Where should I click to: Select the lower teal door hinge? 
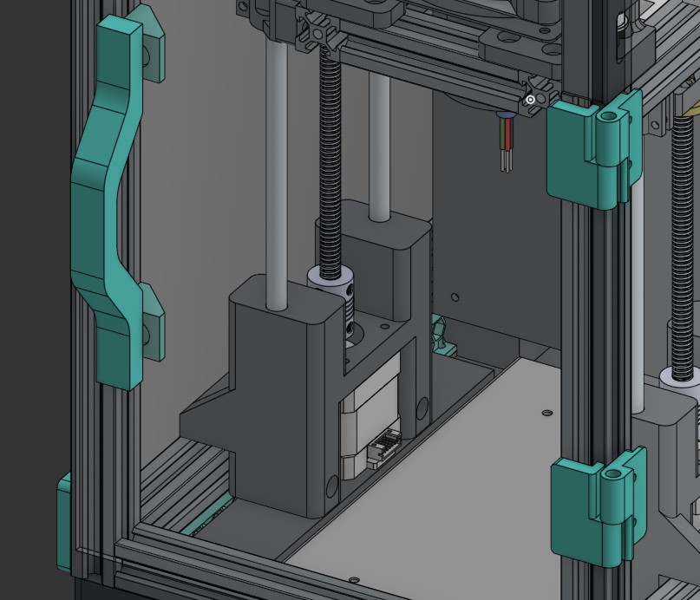pyautogui.click(x=598, y=509)
